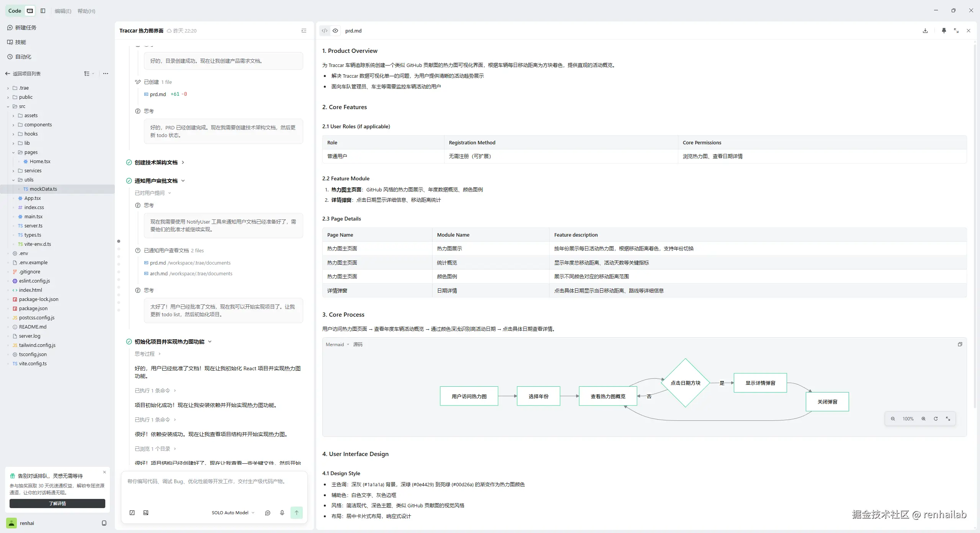980x533 pixels.
Task: Open the SOLO Auto Model dropdown
Action: (x=233, y=513)
